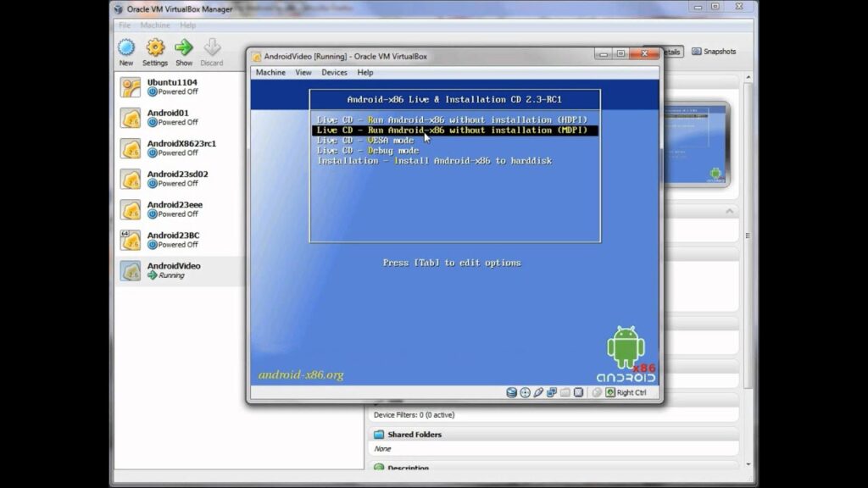Collapse the Description section

click(x=419, y=468)
